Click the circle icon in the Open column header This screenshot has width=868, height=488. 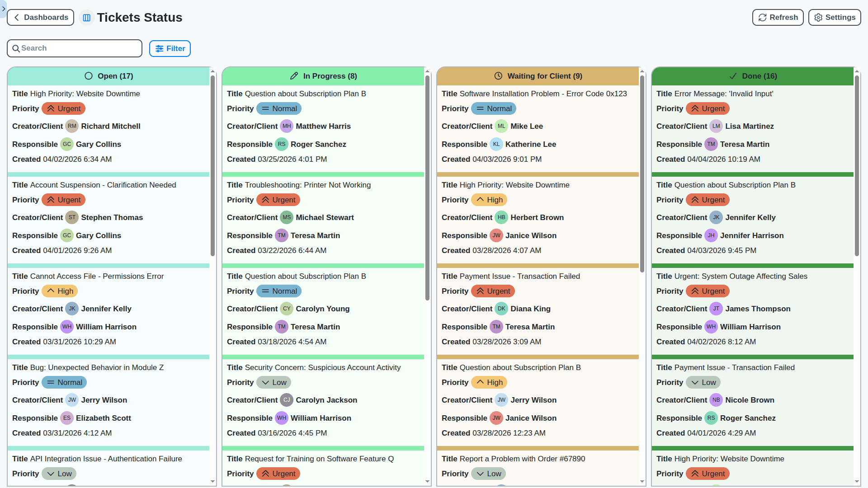(89, 76)
